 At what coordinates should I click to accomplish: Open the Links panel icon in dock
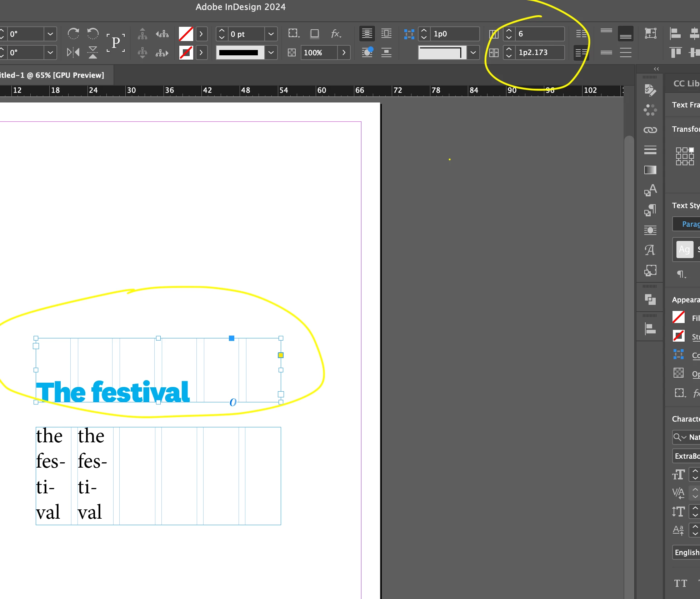pyautogui.click(x=650, y=130)
